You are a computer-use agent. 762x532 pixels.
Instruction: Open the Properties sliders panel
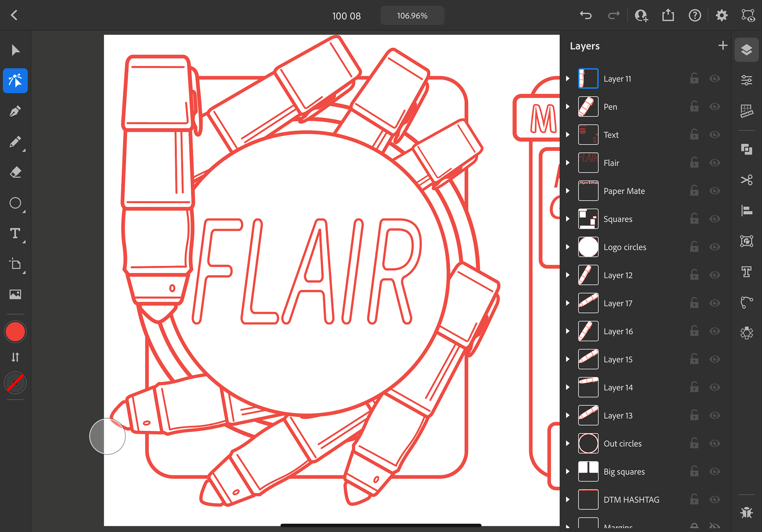click(x=747, y=80)
